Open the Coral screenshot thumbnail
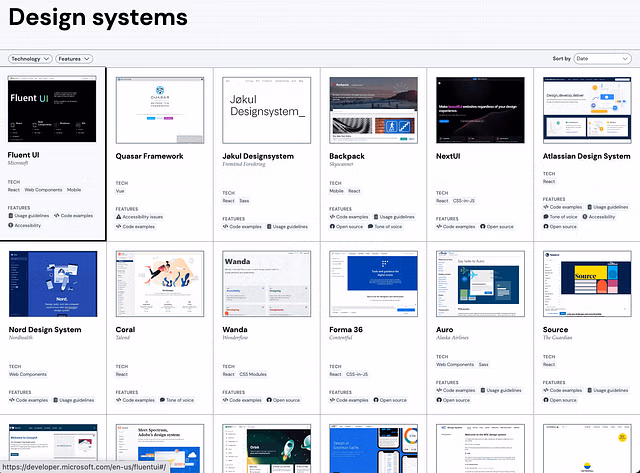Image resolution: width=640 pixels, height=473 pixels. [x=160, y=284]
